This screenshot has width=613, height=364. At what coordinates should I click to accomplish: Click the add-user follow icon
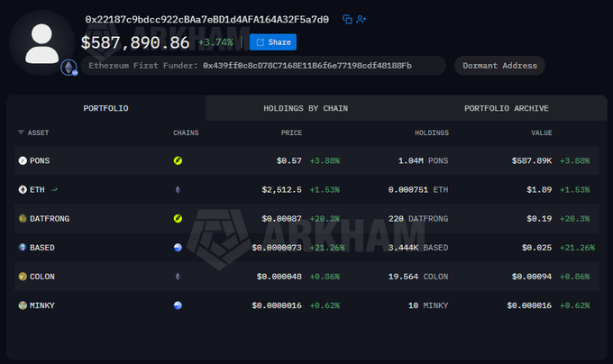coord(361,19)
